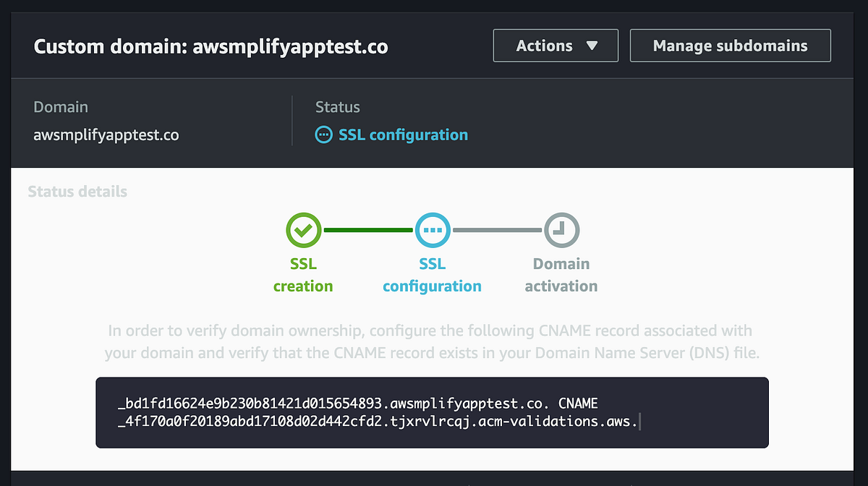Click the green SSL creation checkmark icon
The width and height of the screenshot is (868, 486).
pyautogui.click(x=303, y=229)
